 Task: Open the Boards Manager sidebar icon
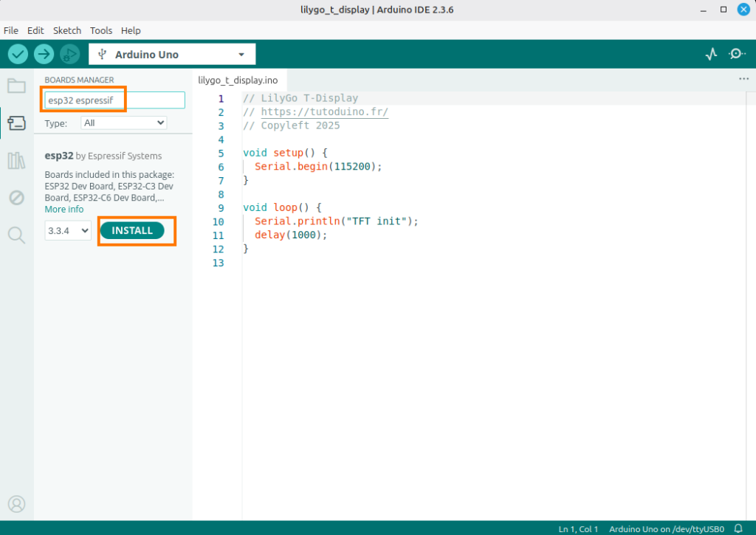coord(16,122)
